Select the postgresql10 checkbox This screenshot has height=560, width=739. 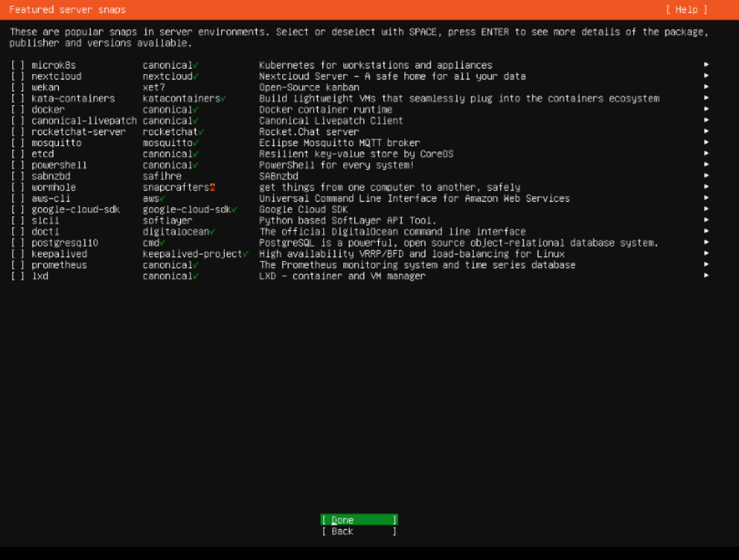point(18,243)
